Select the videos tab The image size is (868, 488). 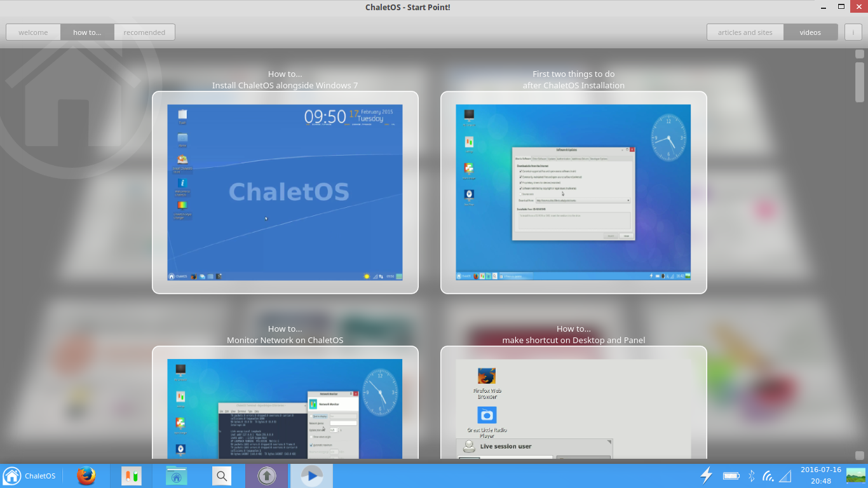[810, 32]
